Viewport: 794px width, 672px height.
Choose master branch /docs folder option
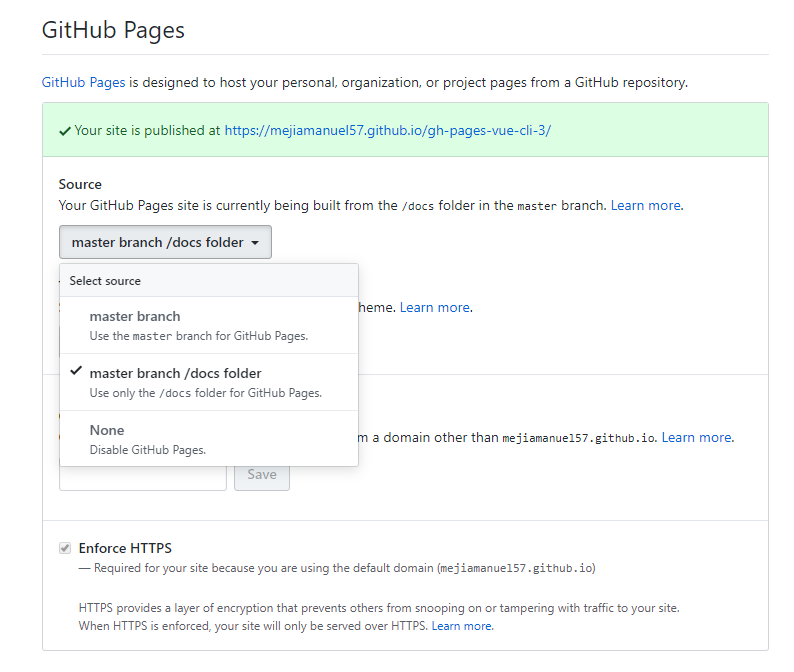209,382
